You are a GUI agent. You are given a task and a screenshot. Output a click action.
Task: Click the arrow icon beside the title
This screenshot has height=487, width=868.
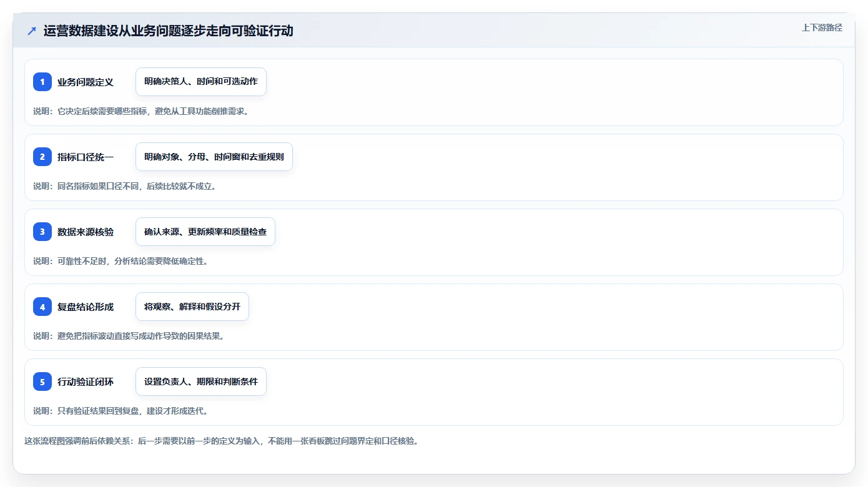point(32,31)
